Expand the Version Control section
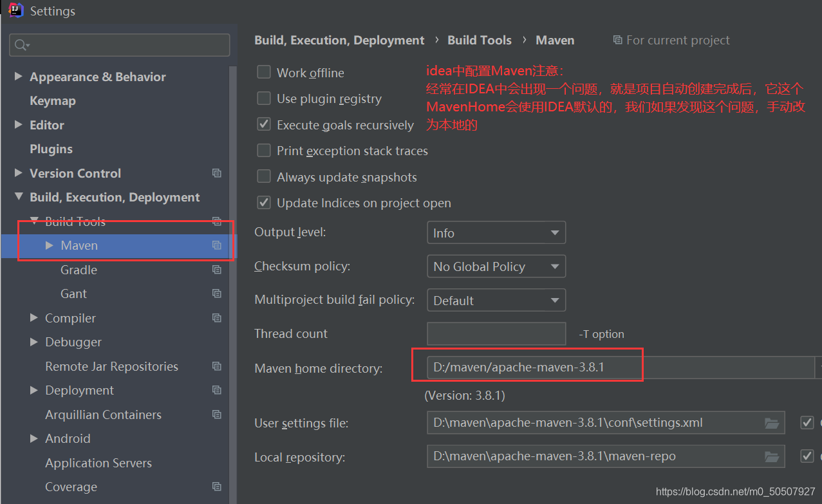The width and height of the screenshot is (822, 504). pyautogui.click(x=18, y=173)
